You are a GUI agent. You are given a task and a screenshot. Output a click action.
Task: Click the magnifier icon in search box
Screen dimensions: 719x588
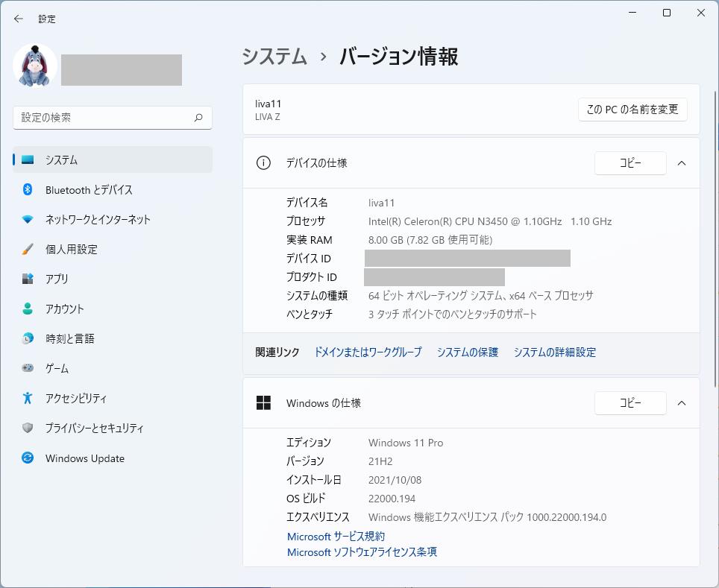click(x=198, y=118)
